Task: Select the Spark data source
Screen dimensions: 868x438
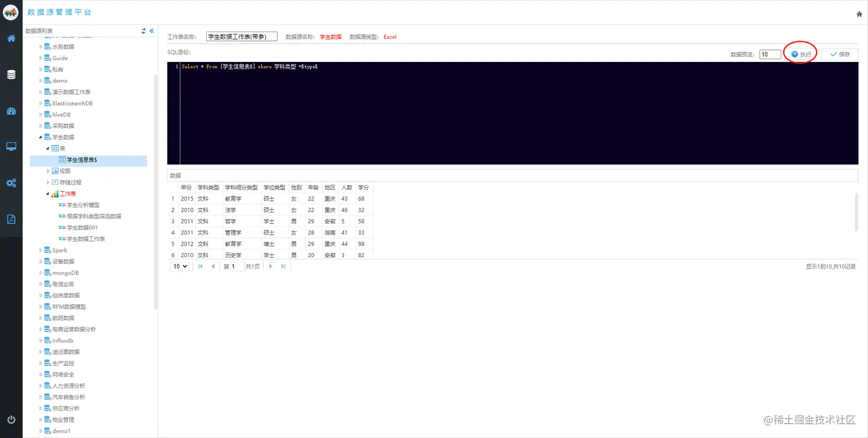Action: pyautogui.click(x=60, y=250)
